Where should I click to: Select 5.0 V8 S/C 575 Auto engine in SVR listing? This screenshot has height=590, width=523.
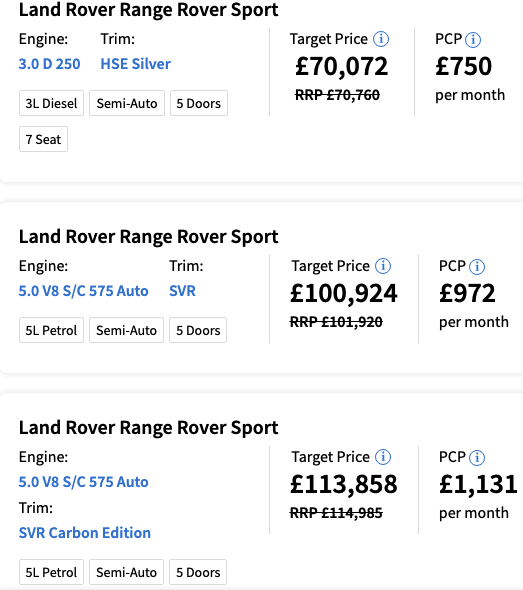pos(84,291)
